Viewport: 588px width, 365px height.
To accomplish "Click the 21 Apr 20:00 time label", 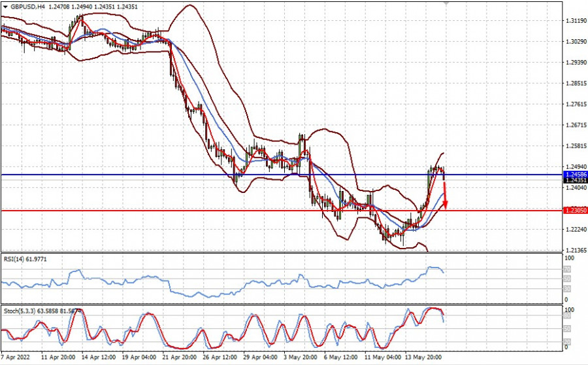I will [x=179, y=357].
